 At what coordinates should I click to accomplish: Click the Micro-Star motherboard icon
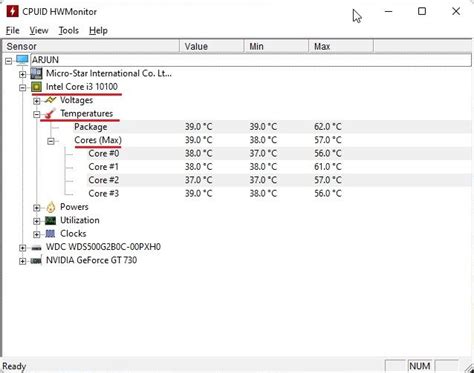pyautogui.click(x=36, y=73)
